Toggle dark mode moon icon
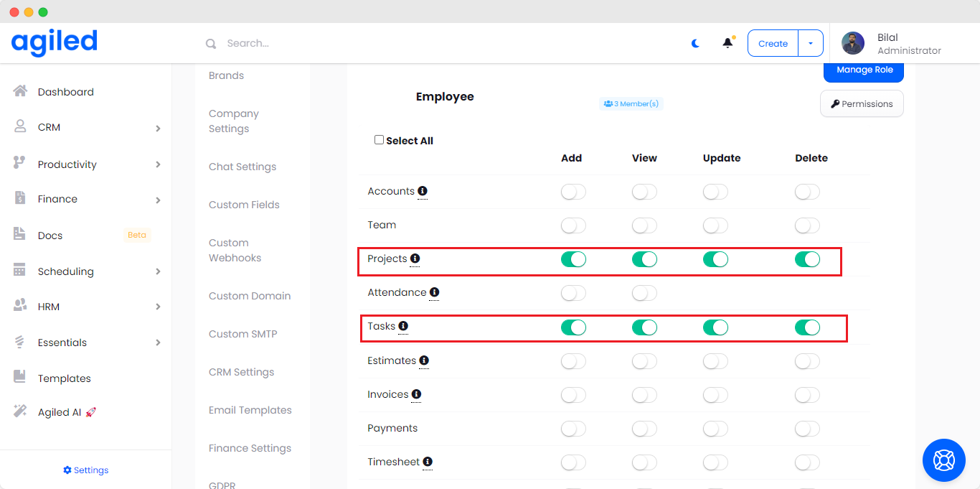The width and height of the screenshot is (980, 489). (x=695, y=43)
